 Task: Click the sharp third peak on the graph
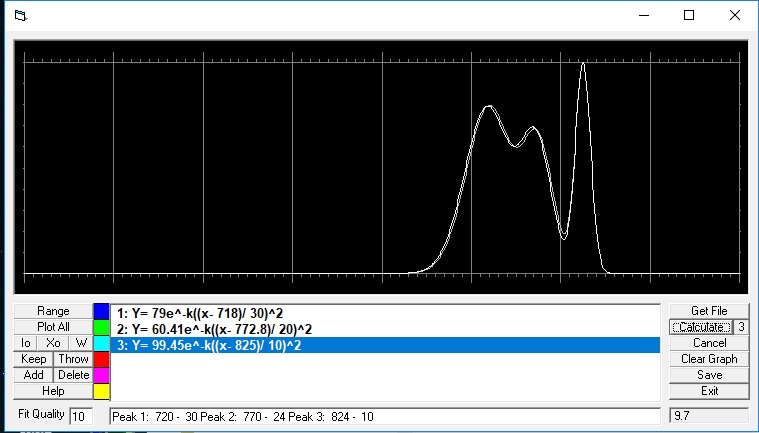point(583,65)
